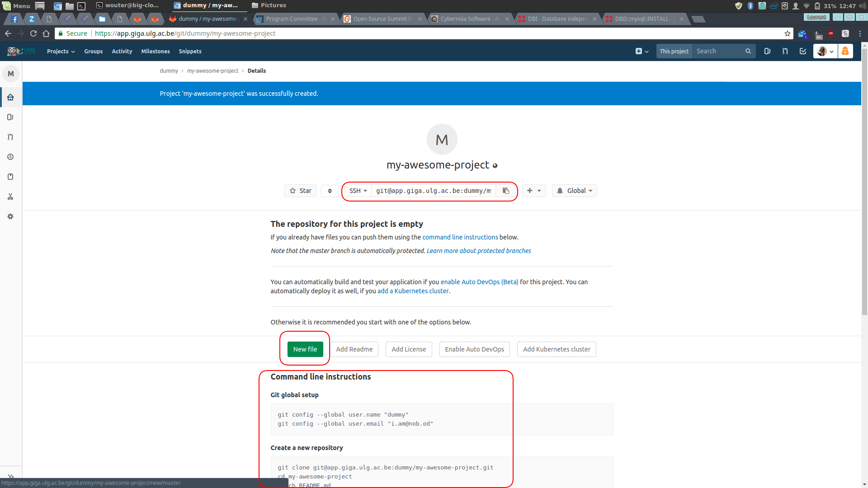The width and height of the screenshot is (868, 488).
Task: Switch to the Cybernoia Software browser tab
Action: click(x=470, y=19)
